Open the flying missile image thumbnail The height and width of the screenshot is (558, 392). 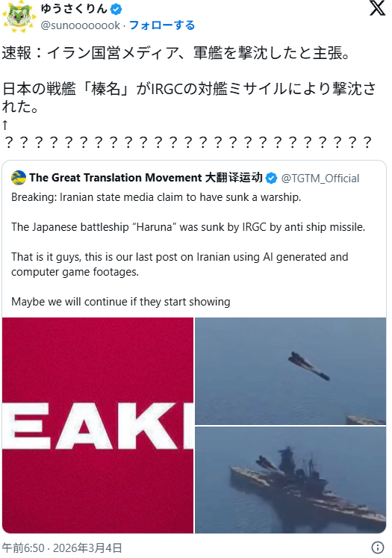coord(290,371)
